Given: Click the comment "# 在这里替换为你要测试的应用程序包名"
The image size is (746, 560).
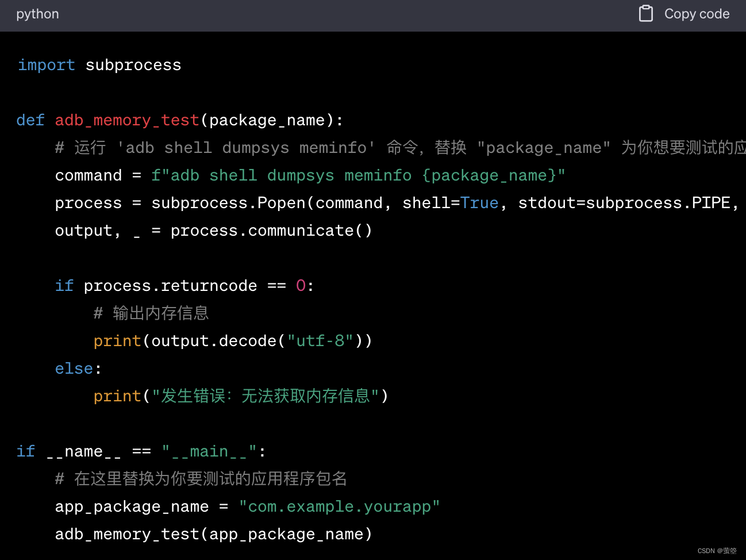Looking at the screenshot, I should coord(201,479).
